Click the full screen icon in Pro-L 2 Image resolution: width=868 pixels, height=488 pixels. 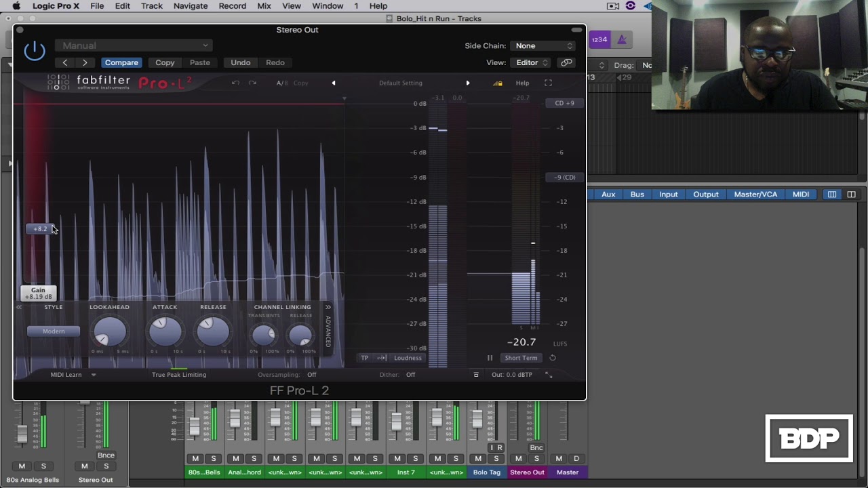tap(548, 83)
